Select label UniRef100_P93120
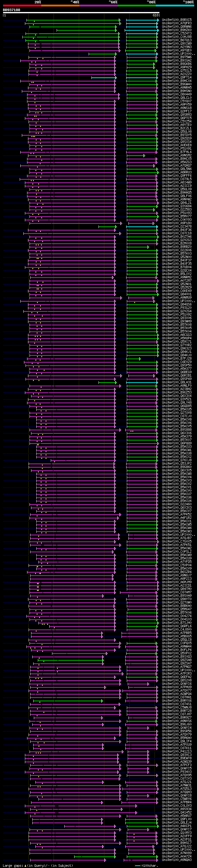This screenshot has height=868, width=197. coord(177,308)
